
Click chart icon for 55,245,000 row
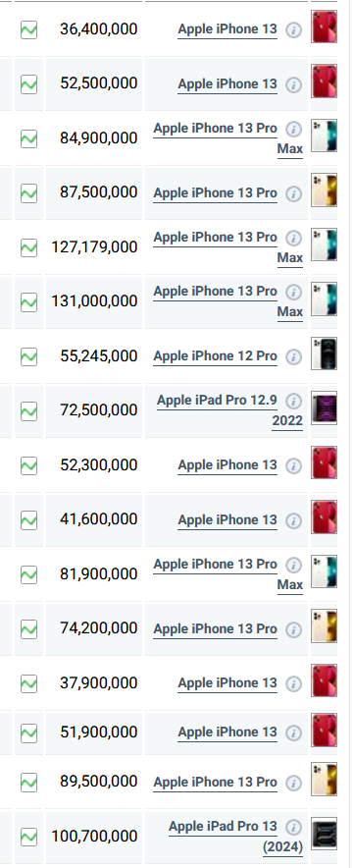pos(28,357)
